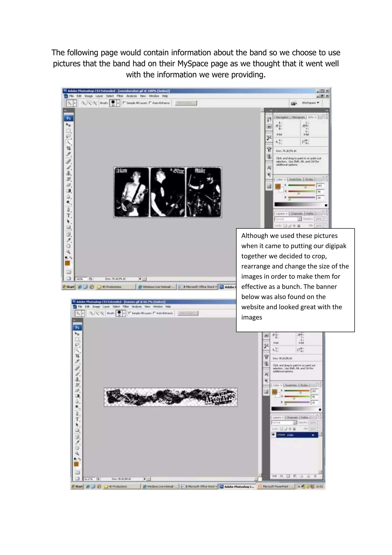392x555 pixels.
Task: Open Bridge via camera icon near Workspace
Action: click(294, 103)
